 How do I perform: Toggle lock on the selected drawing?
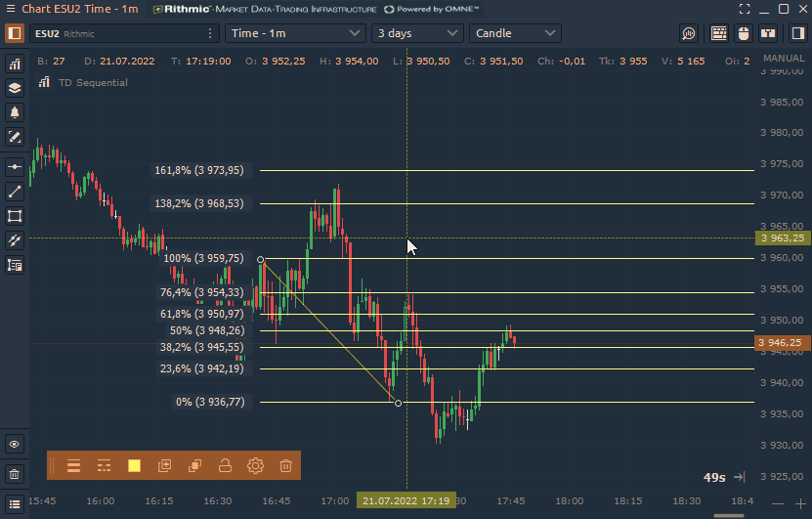point(225,466)
